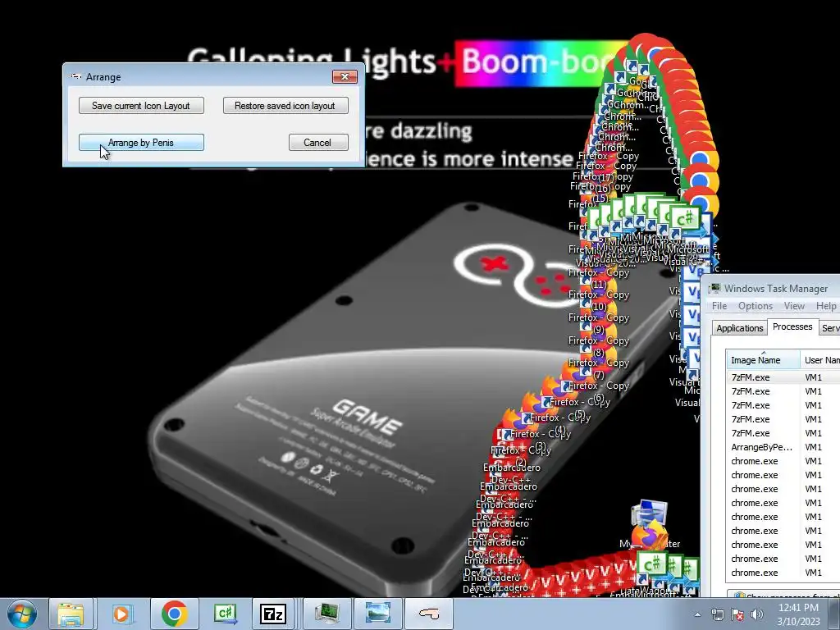Image resolution: width=840 pixels, height=630 pixels.
Task: Sort processes by Image Name column
Action: point(763,360)
